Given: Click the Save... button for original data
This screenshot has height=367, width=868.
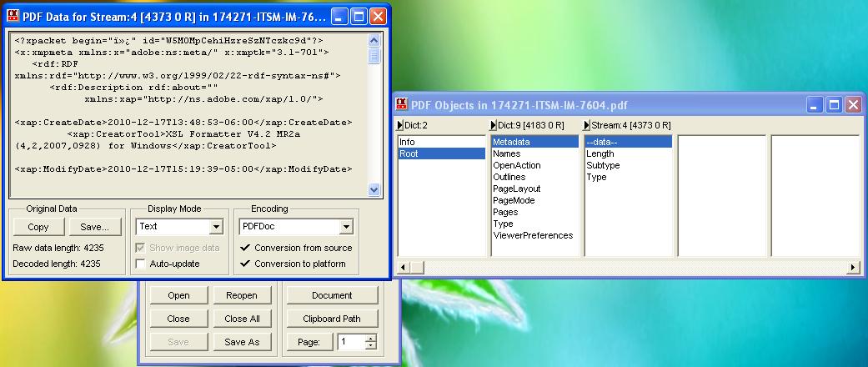Looking at the screenshot, I should 94,226.
